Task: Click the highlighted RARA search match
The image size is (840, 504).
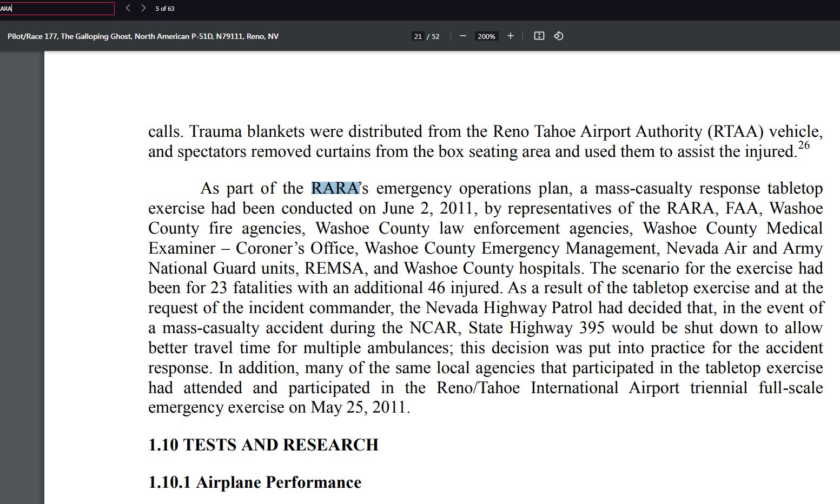Action: pos(335,188)
